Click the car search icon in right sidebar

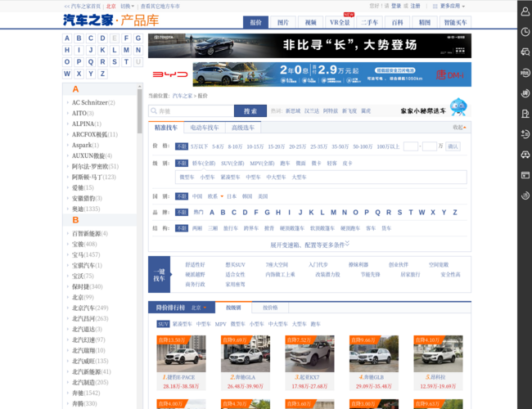525,52
